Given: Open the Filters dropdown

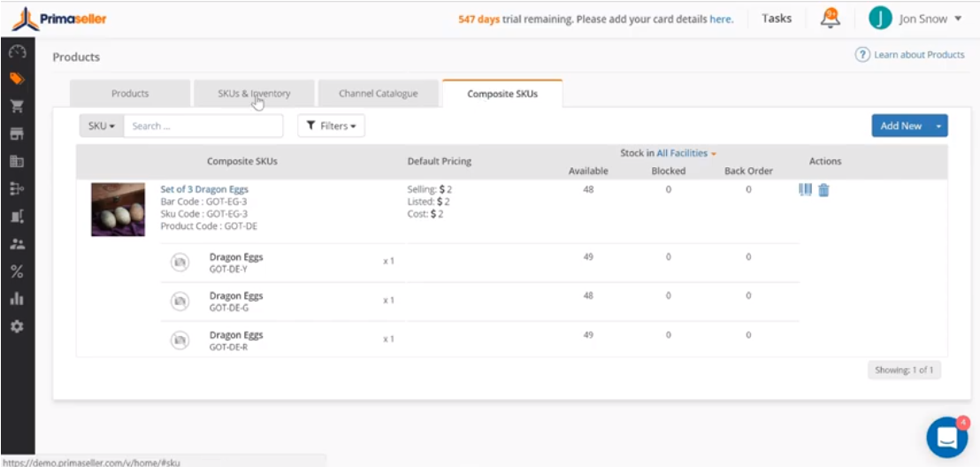Looking at the screenshot, I should point(331,126).
